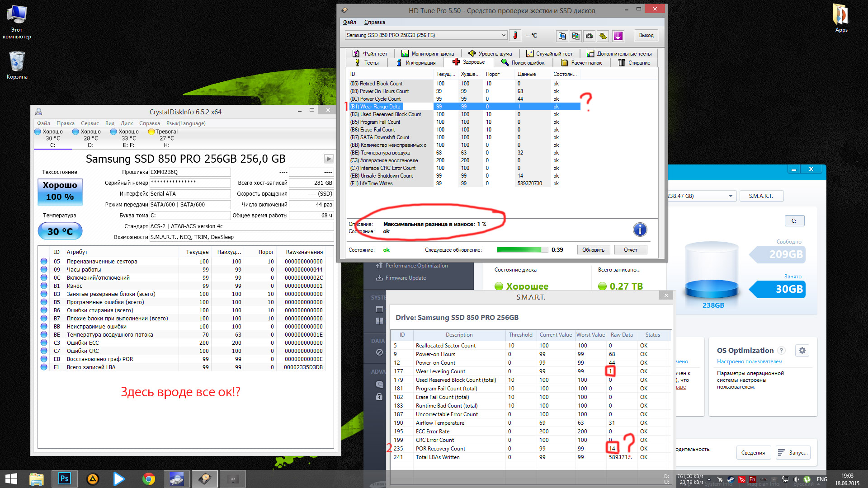Expand Magician drive selector dropdown arrow

click(731, 196)
